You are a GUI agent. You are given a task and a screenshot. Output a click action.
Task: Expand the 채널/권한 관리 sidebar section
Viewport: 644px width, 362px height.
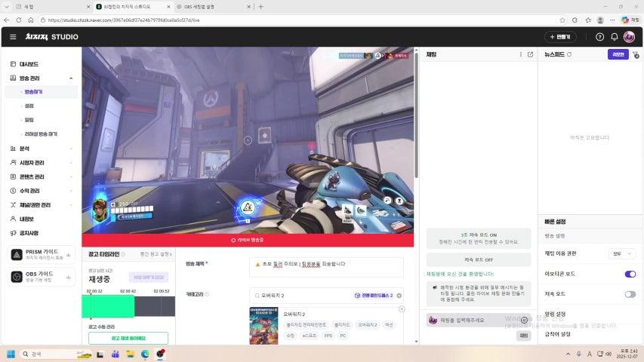point(71,205)
